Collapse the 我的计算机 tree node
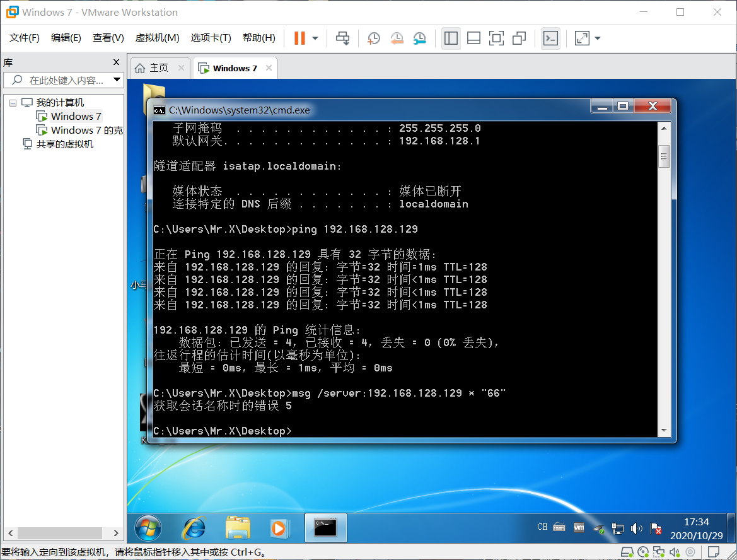The width and height of the screenshot is (737, 560). tap(13, 103)
